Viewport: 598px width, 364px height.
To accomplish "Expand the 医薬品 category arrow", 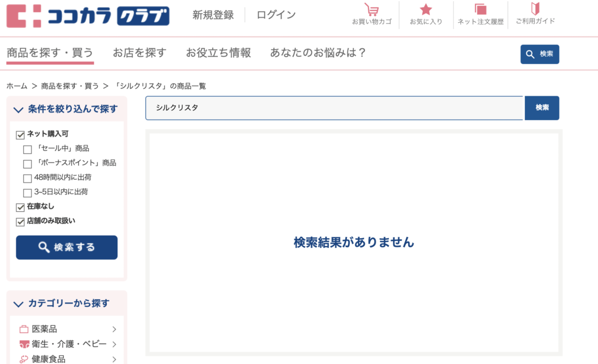I will click(114, 329).
